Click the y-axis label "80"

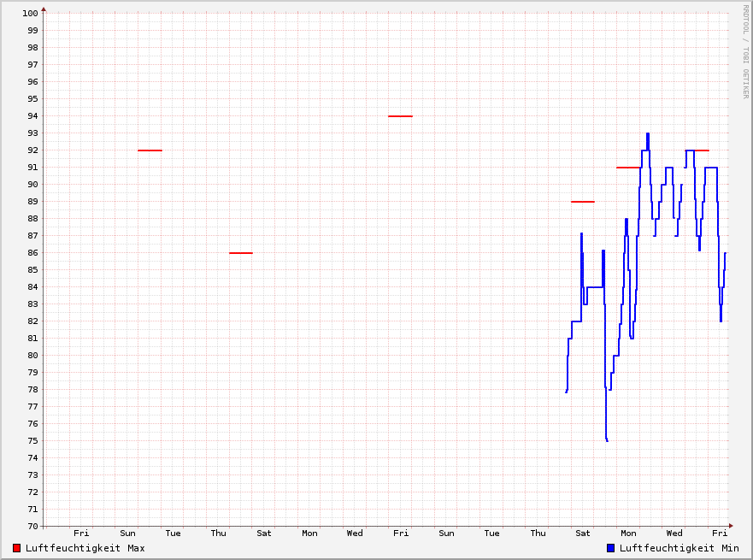pyautogui.click(x=32, y=356)
